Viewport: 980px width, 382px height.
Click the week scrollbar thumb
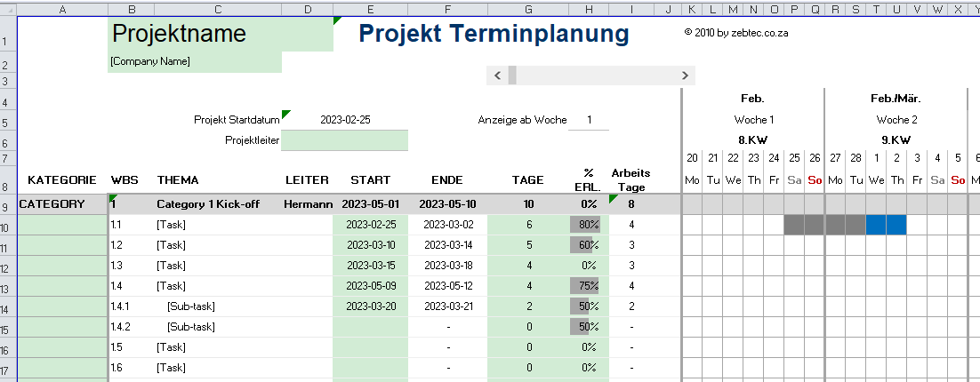click(x=512, y=76)
